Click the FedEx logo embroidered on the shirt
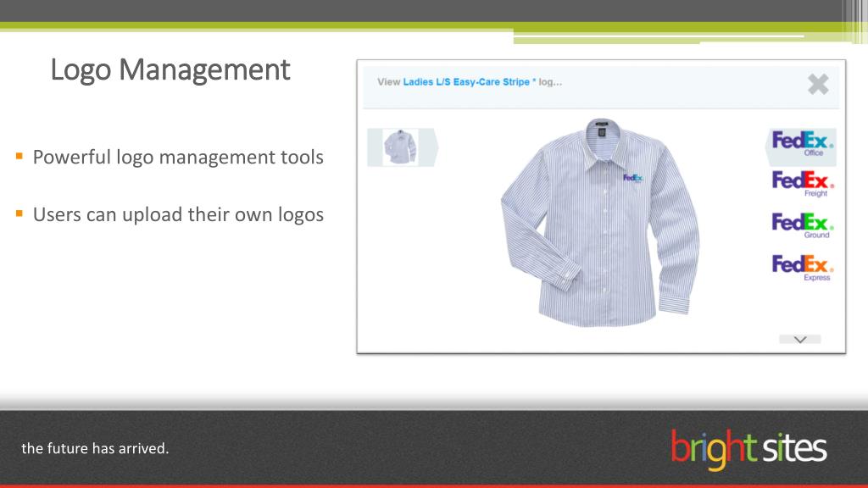The width and height of the screenshot is (868, 488). pyautogui.click(x=632, y=178)
